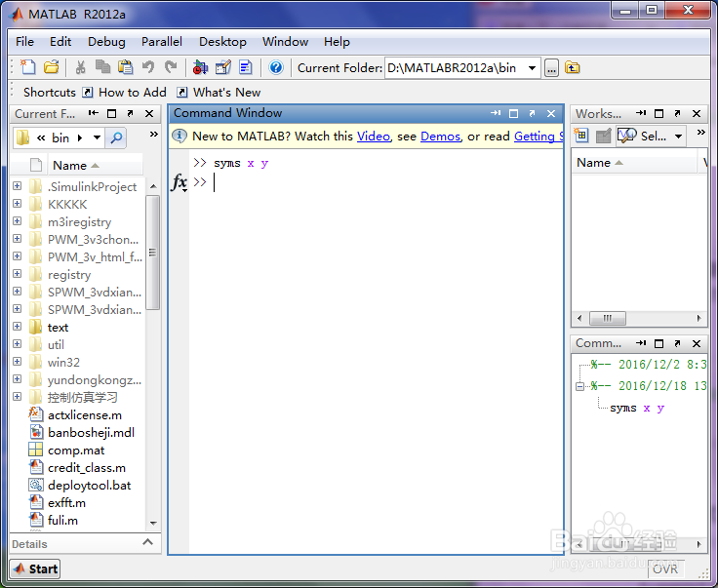
Task: Click the Redo arrow icon
Action: pyautogui.click(x=171, y=67)
